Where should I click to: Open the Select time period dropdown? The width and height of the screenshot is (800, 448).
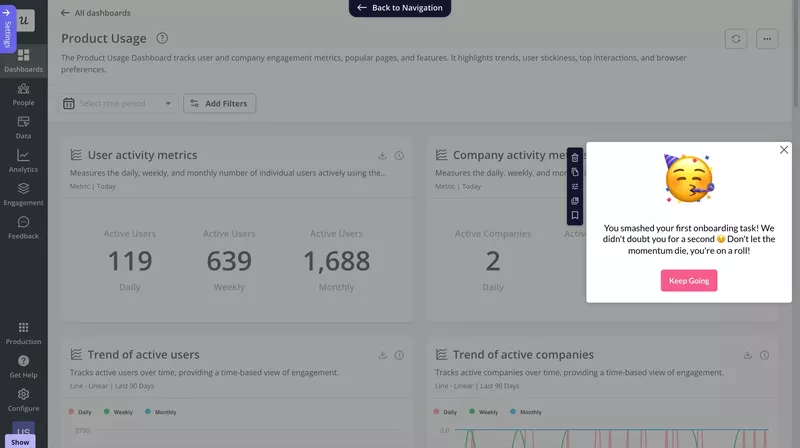[x=119, y=103]
